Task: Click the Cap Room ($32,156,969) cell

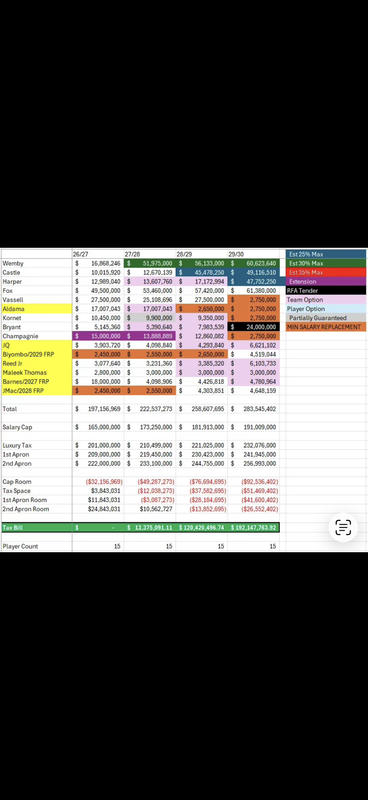Action: pos(98,482)
